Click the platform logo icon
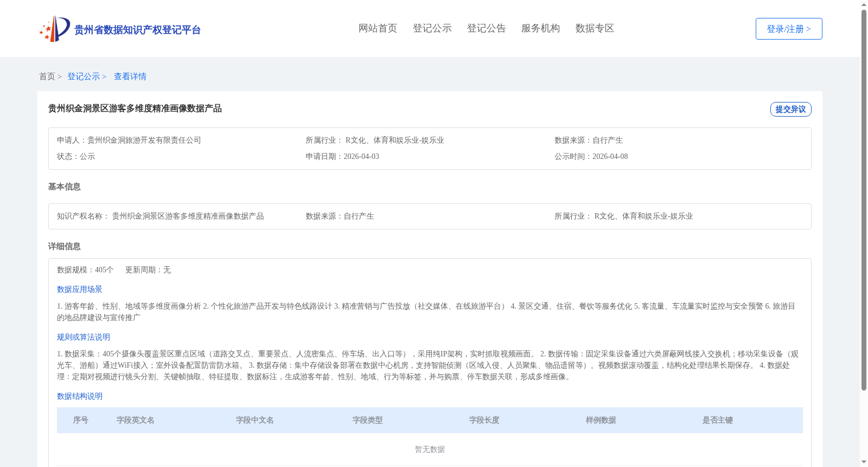The image size is (868, 467). [x=55, y=29]
